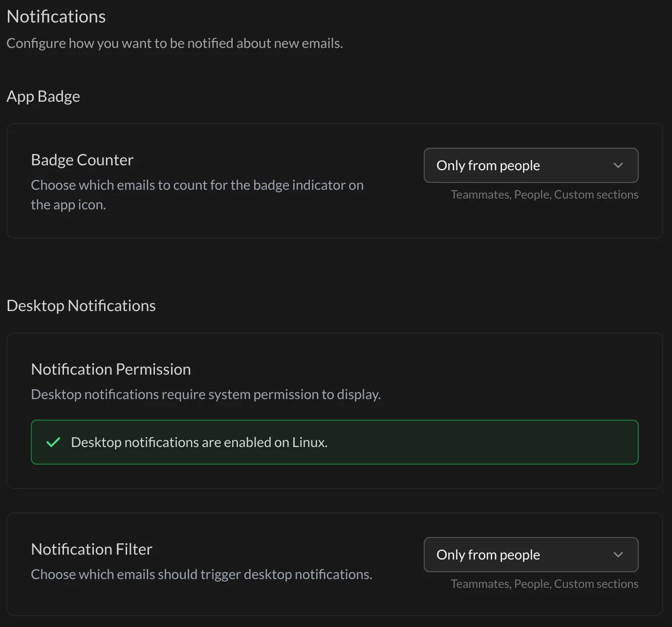This screenshot has height=627, width=672.
Task: Click the green checkmark icon in the enabled banner
Action: 53,442
